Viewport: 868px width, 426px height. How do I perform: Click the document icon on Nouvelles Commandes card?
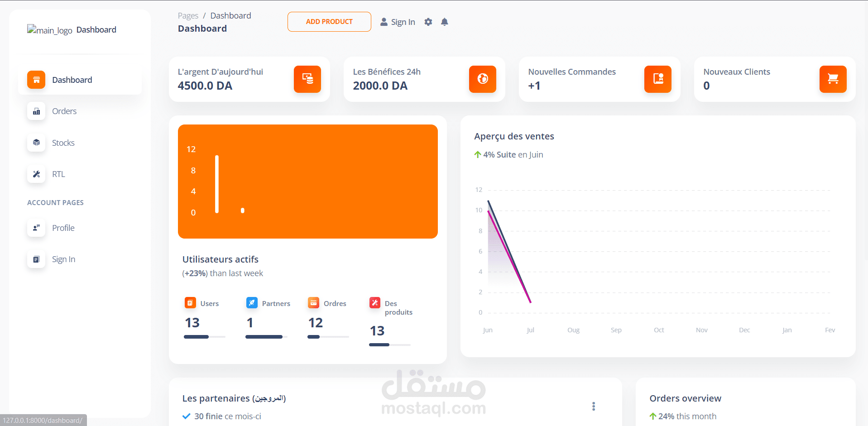(657, 79)
